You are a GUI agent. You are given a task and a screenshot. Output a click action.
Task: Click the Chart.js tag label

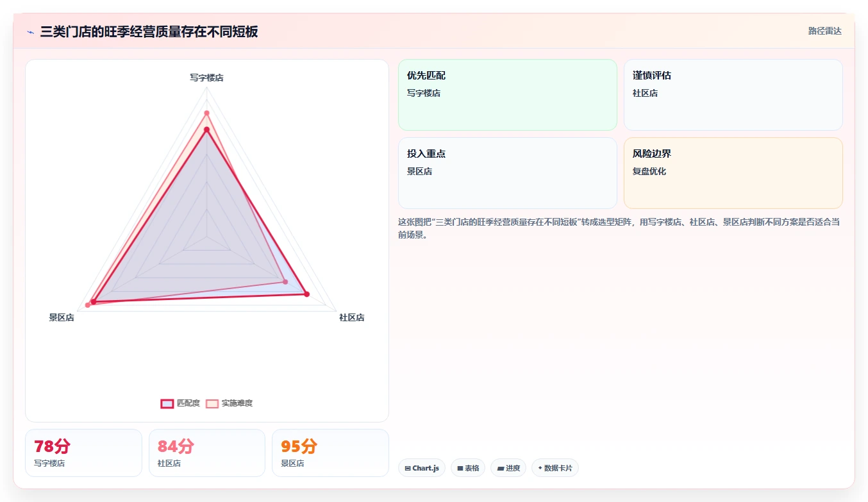tap(426, 469)
